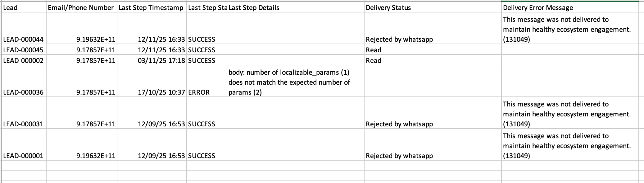
Task: Select the Delivery Status header cell
Action: pyautogui.click(x=432, y=7)
